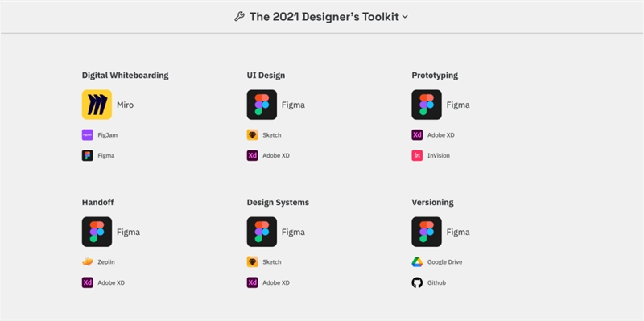Expand the 2021 Designer's Toolkit dropdown chevron
This screenshot has width=644, height=321.
point(405,17)
